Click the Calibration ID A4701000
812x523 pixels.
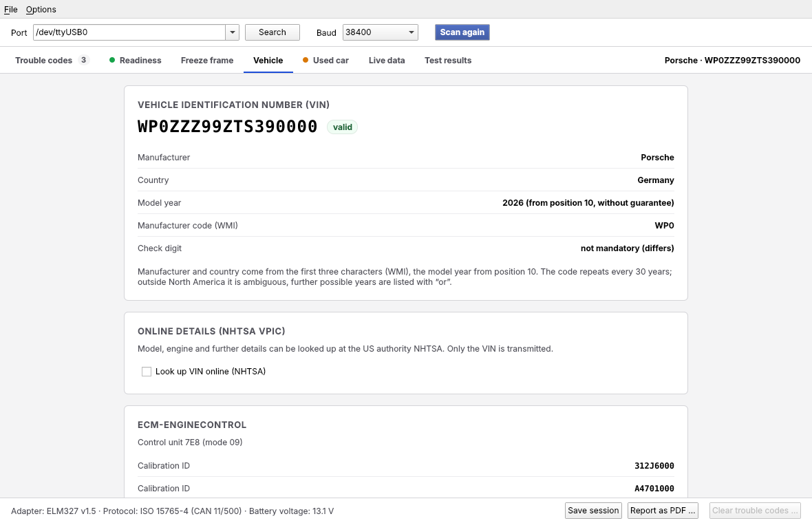pyautogui.click(x=654, y=489)
